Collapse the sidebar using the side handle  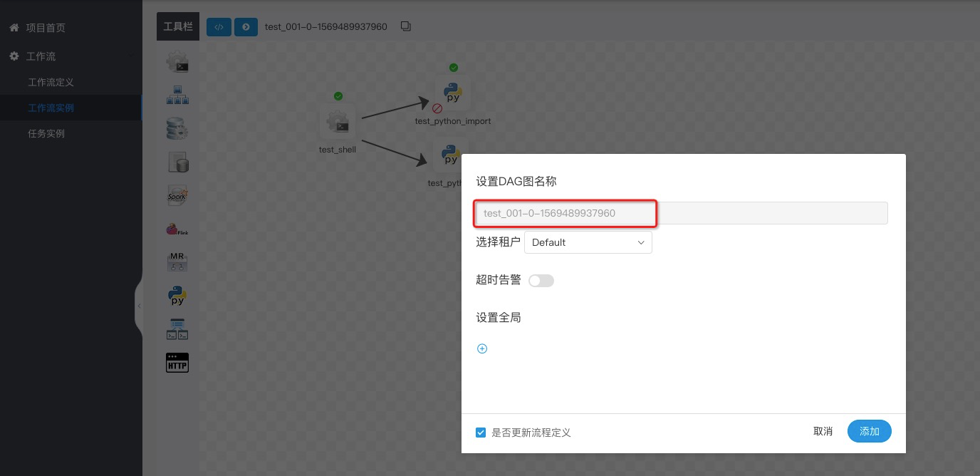point(139,306)
